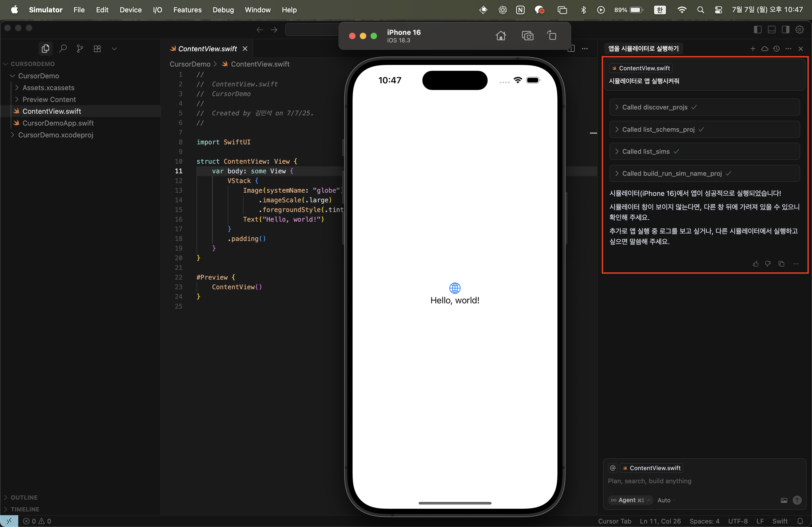Image resolution: width=812 pixels, height=527 pixels.
Task: Focus the 'Plan, search, build anything' input
Action: (x=650, y=481)
